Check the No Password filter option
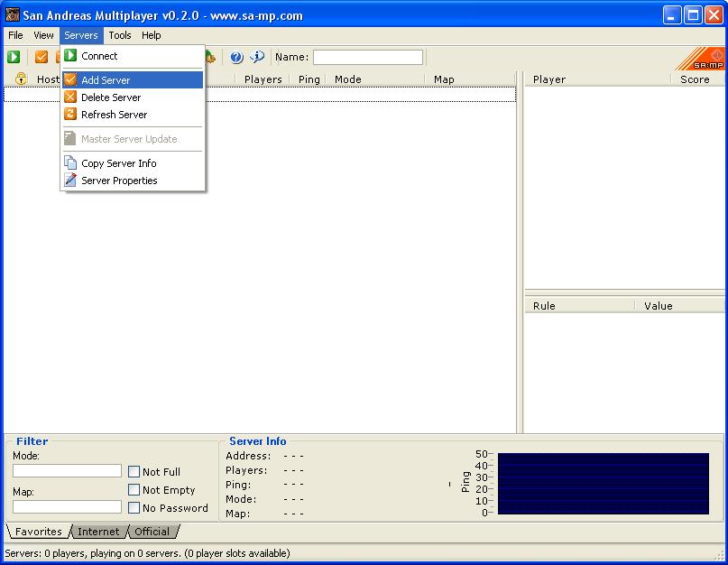This screenshot has width=728, height=565. 134,508
